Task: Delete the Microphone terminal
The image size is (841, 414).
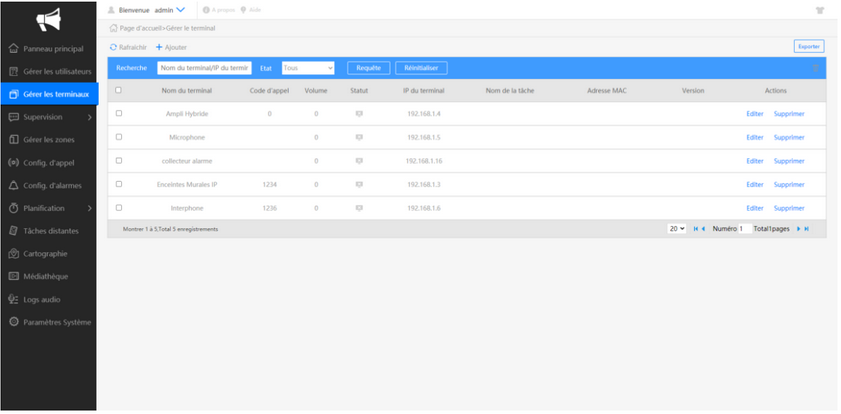Action: pos(789,137)
